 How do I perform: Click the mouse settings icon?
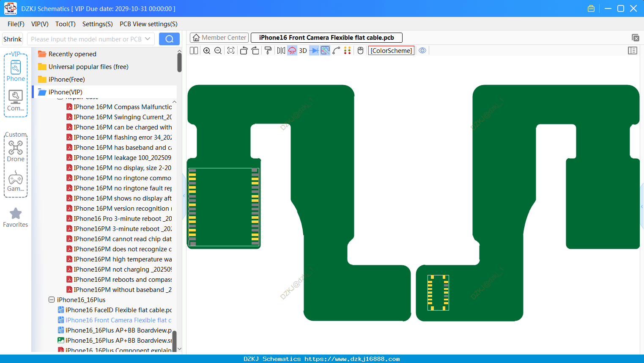point(360,51)
